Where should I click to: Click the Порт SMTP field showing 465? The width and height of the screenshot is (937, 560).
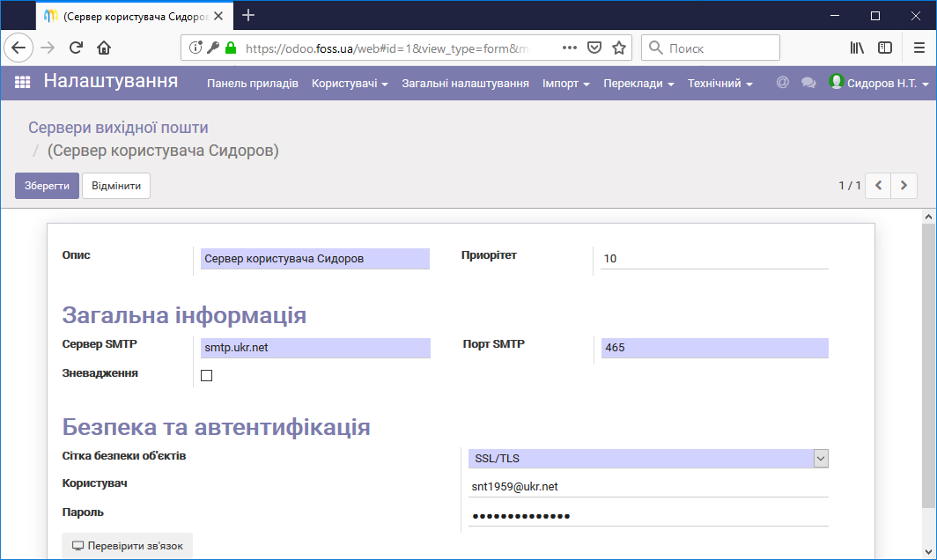coord(715,348)
